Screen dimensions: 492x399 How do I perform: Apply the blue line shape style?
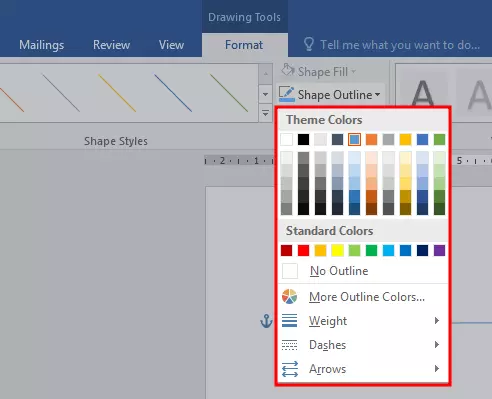tap(173, 93)
